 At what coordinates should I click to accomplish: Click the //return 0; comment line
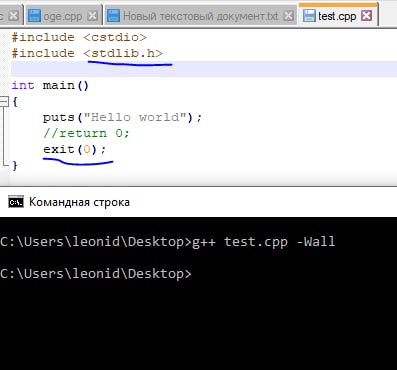click(x=86, y=133)
